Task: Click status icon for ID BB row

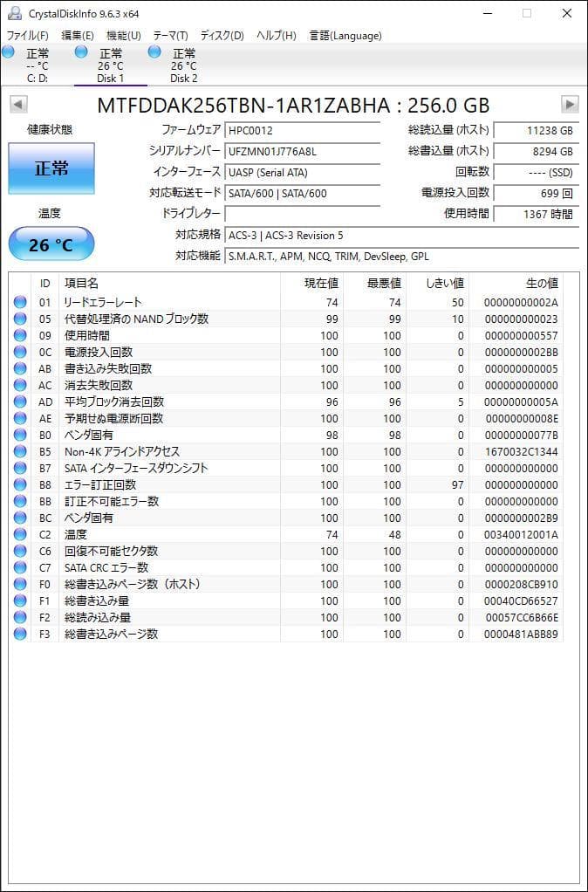Action: (x=20, y=501)
